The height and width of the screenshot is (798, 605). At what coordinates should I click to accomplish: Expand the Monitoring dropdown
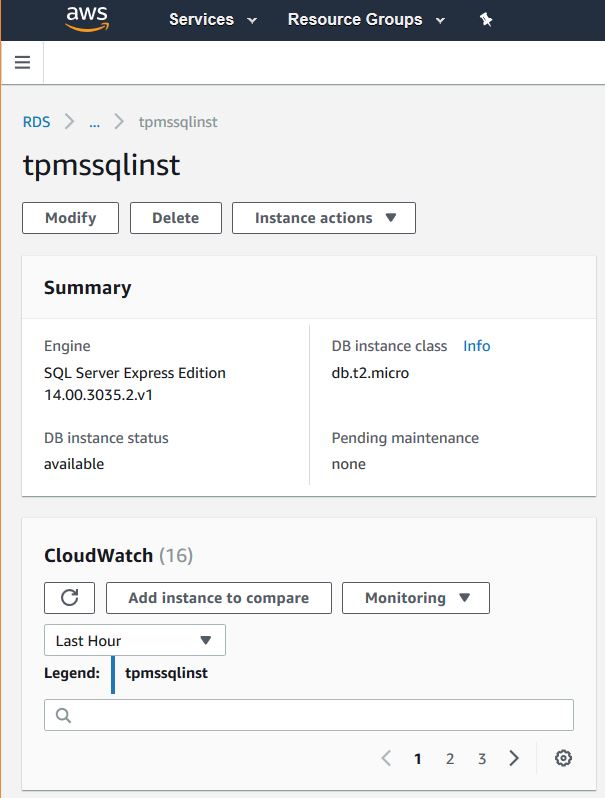(416, 598)
